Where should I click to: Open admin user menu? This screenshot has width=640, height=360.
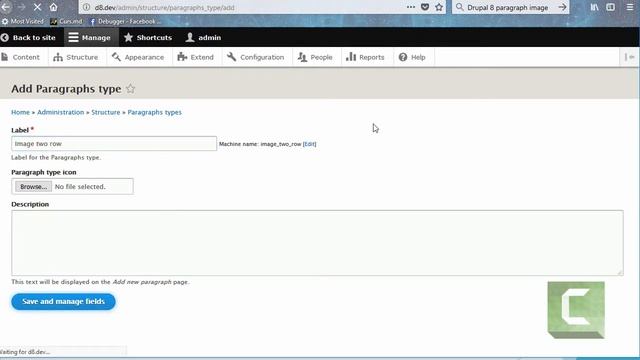click(203, 38)
